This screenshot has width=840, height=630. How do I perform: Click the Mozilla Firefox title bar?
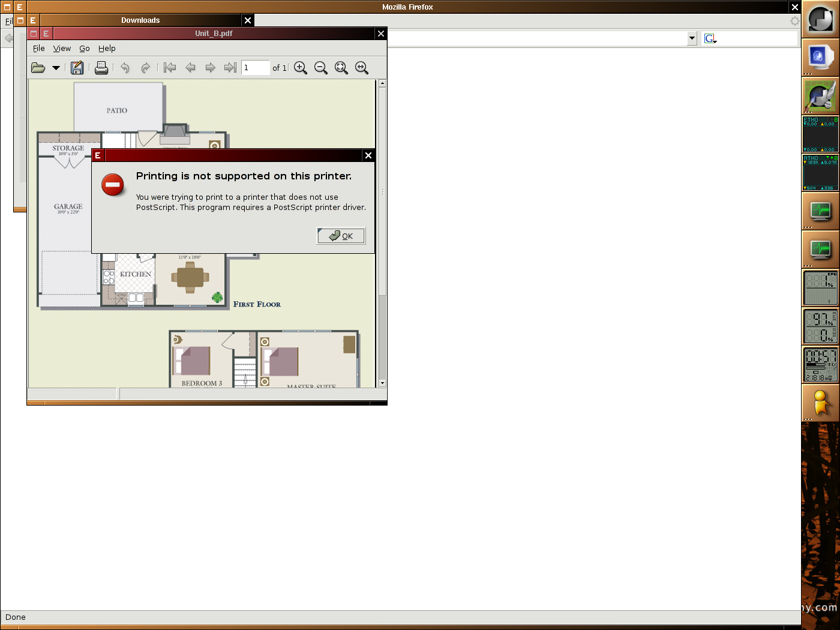pos(407,7)
